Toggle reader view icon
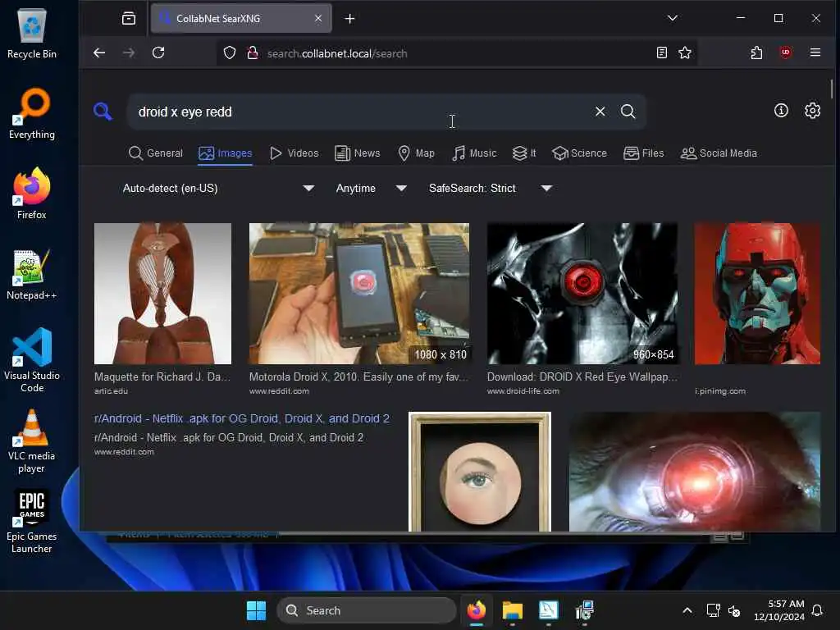Screen dimensions: 840x630 pos(662,52)
